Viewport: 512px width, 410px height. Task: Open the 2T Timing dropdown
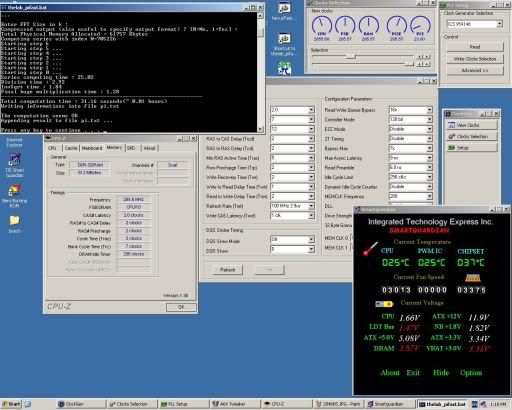tap(429, 139)
